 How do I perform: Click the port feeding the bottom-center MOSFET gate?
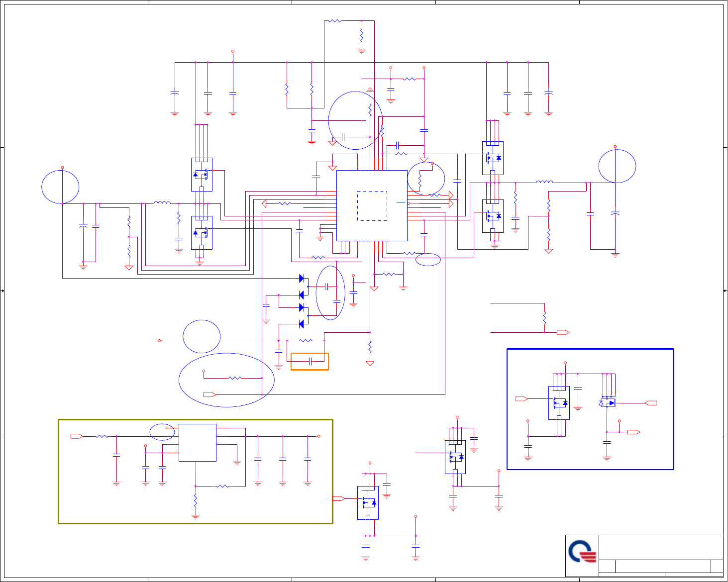[339, 498]
